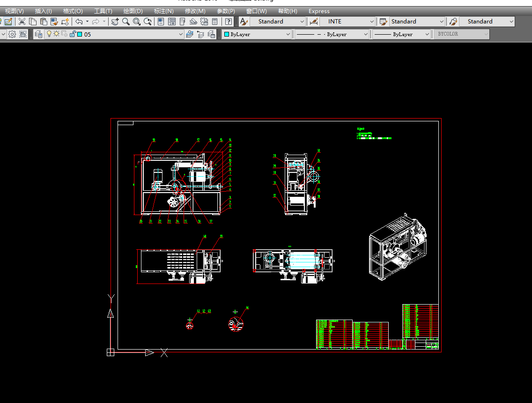532x403 pixels.
Task: Open the Sheet Set Manager icon
Action: (193, 22)
